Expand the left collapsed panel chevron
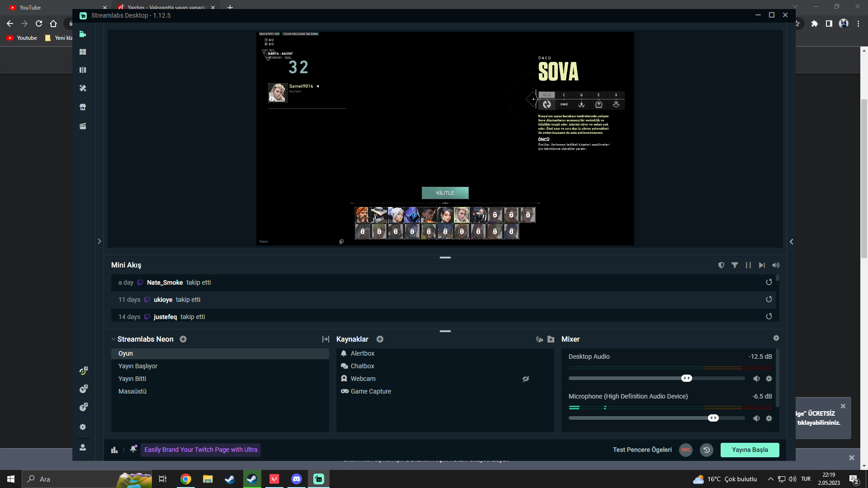 [x=99, y=241]
